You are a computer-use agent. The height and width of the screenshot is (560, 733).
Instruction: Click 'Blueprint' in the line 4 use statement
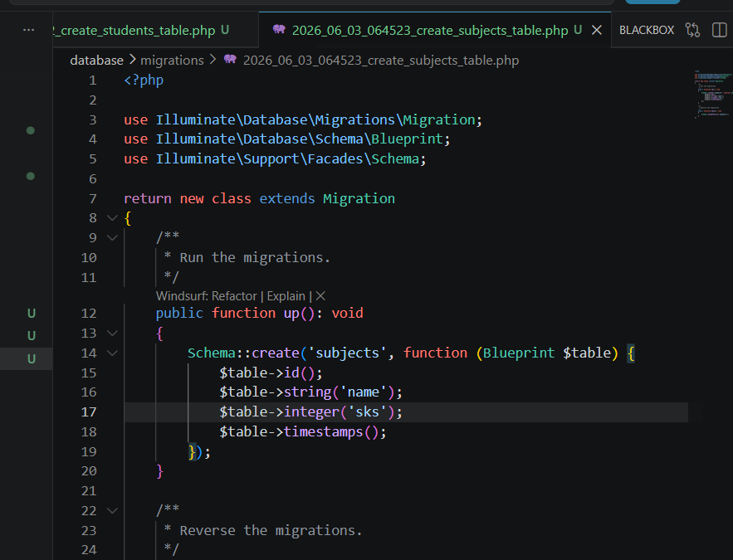(407, 139)
